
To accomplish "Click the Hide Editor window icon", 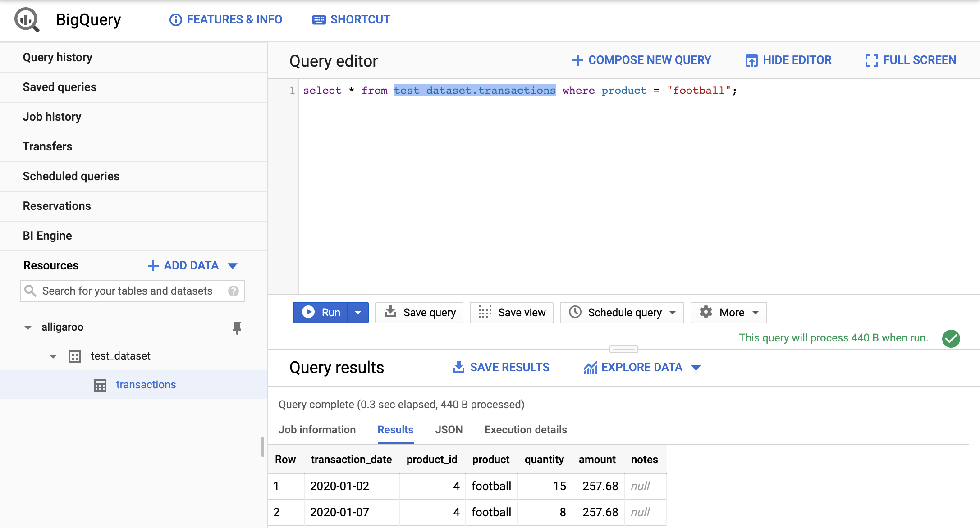I will coord(751,60).
